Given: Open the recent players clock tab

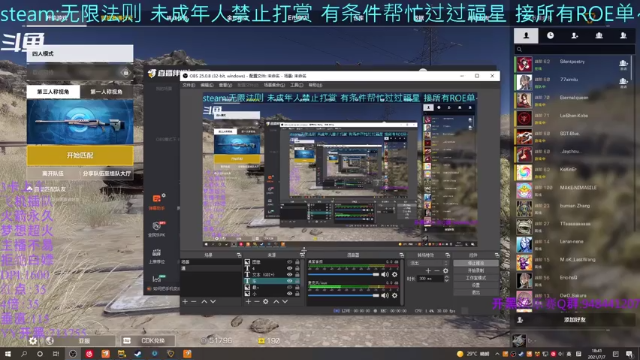Looking at the screenshot, I should tap(550, 36).
